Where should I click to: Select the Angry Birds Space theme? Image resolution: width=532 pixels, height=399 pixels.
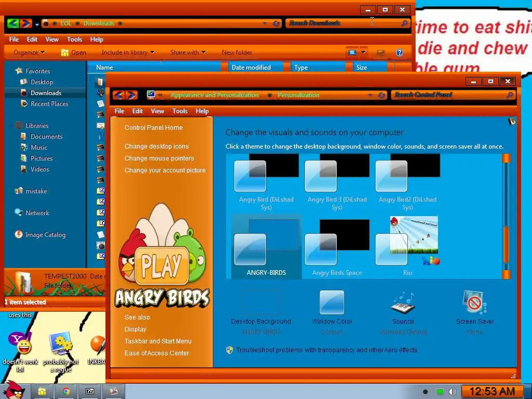[337, 247]
